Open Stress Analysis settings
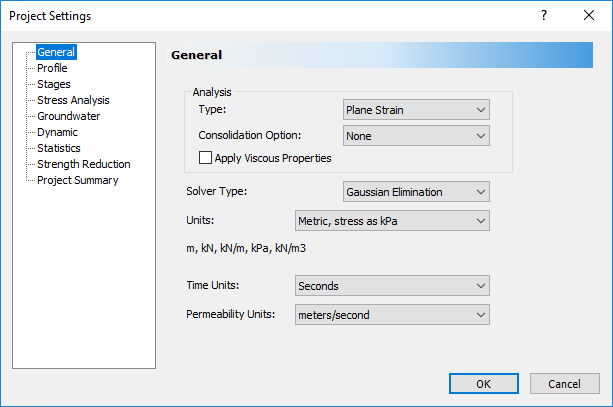The height and width of the screenshot is (407, 613). click(x=73, y=100)
